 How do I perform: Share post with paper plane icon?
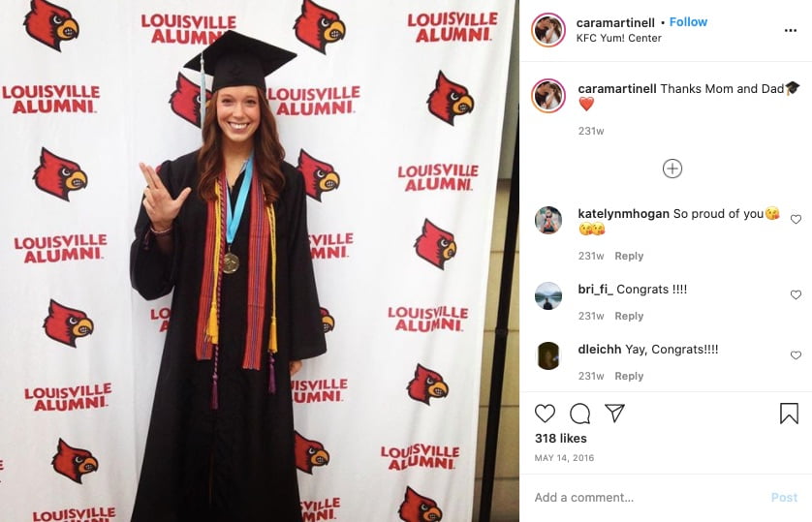point(614,413)
